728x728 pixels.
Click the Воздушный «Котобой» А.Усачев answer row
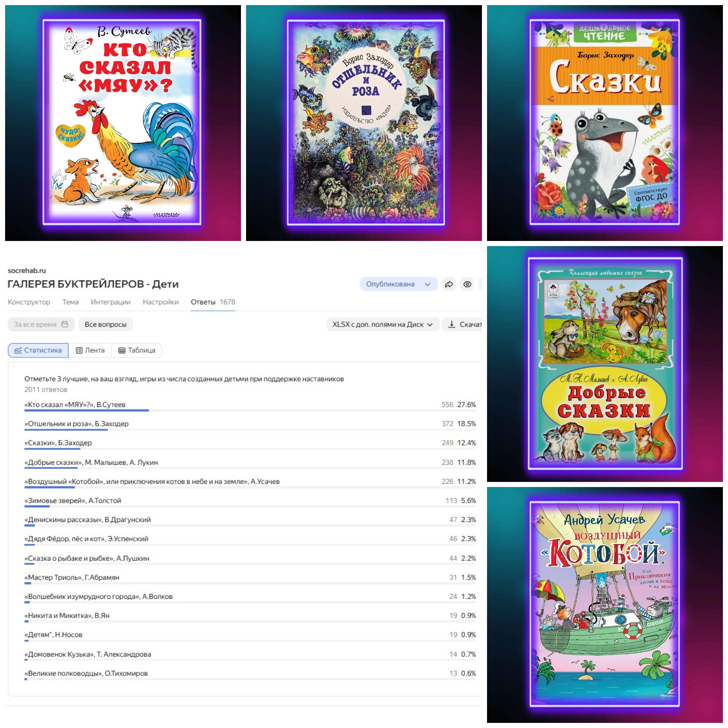pyautogui.click(x=250, y=482)
